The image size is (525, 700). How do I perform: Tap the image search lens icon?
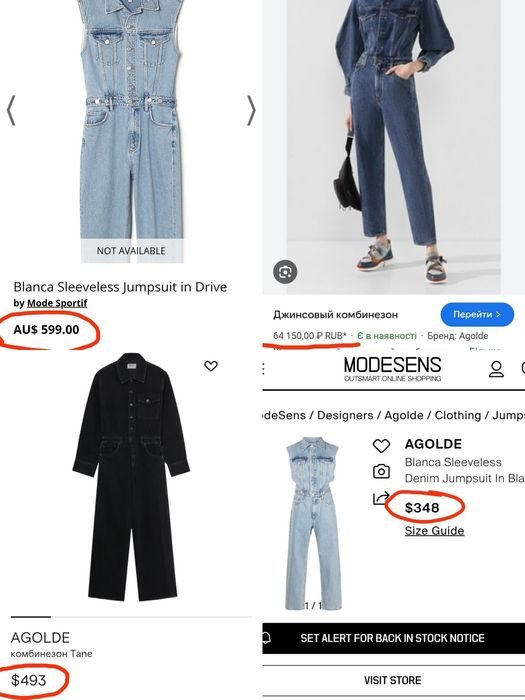coord(285,271)
